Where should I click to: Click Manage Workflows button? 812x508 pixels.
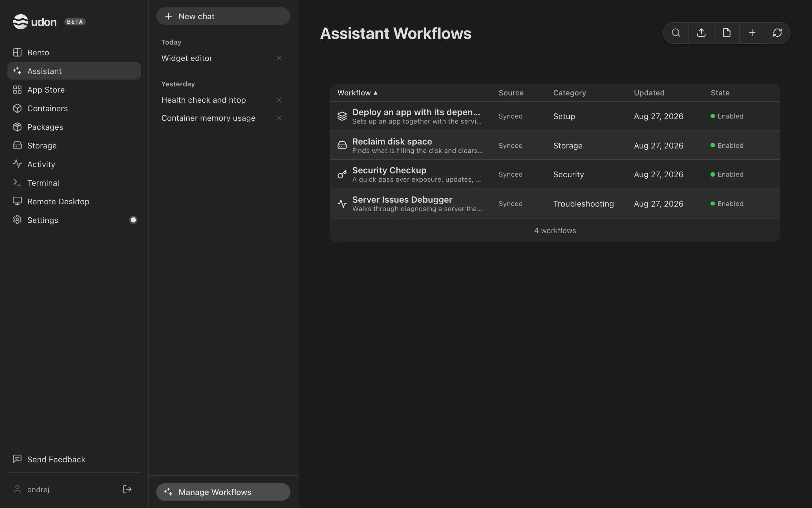pyautogui.click(x=223, y=492)
